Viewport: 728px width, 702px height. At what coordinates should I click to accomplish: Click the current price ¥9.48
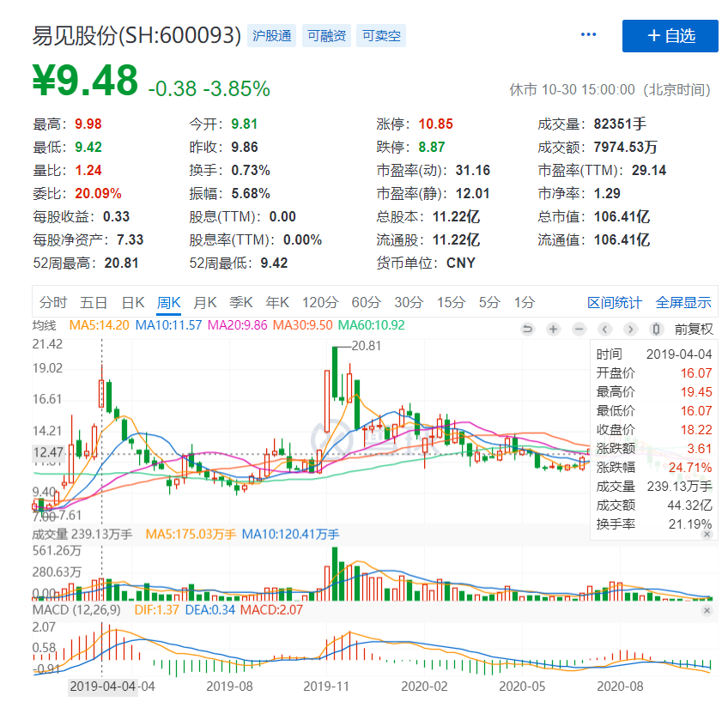(x=86, y=81)
